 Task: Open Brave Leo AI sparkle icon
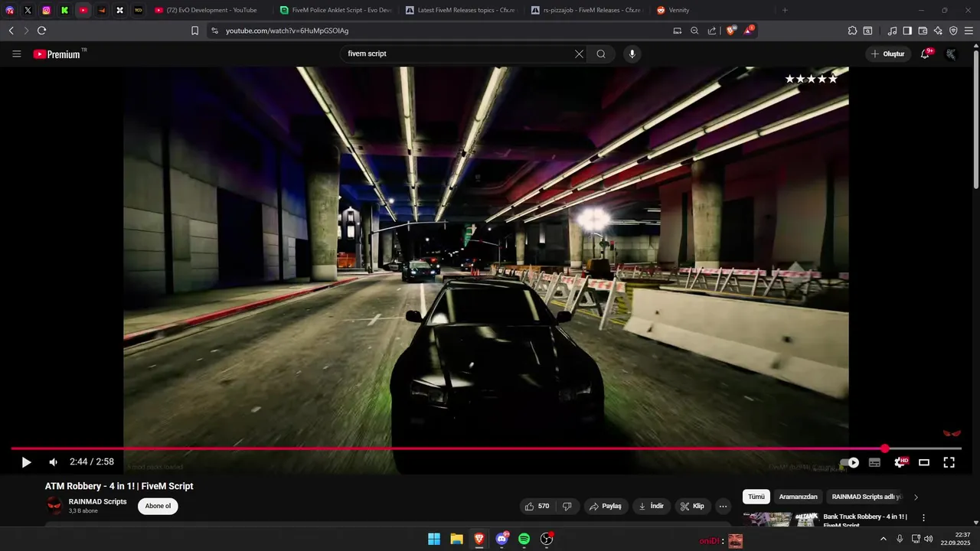click(938, 31)
